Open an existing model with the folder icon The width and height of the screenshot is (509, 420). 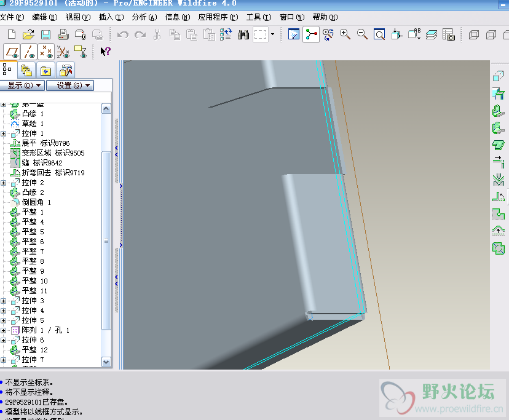(x=28, y=34)
